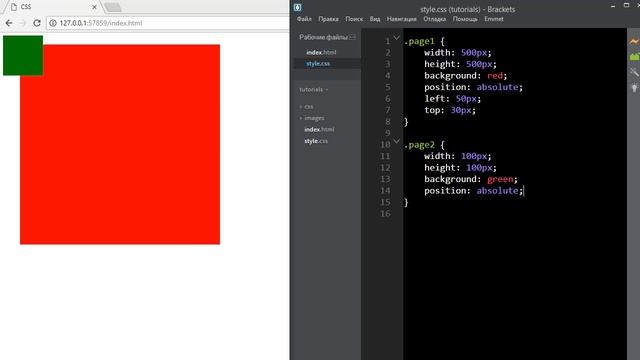
Task: Click the browser Forward arrow
Action: click(x=23, y=23)
